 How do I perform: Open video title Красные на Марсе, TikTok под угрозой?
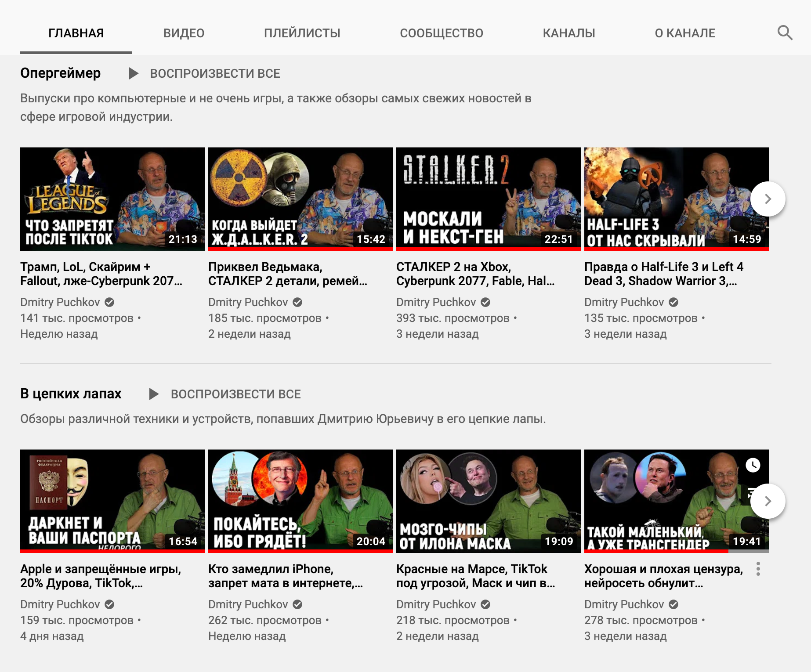pos(476,576)
